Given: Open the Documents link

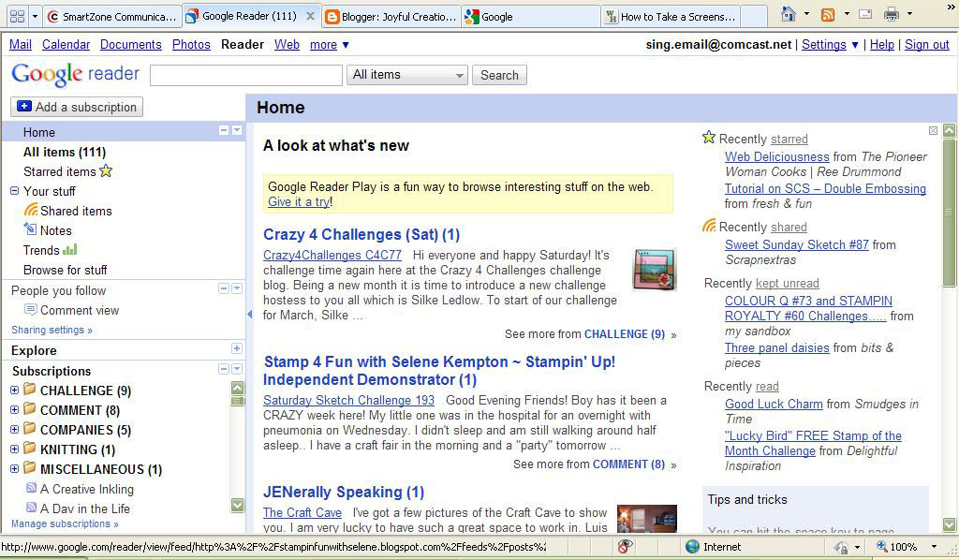Looking at the screenshot, I should click(131, 44).
